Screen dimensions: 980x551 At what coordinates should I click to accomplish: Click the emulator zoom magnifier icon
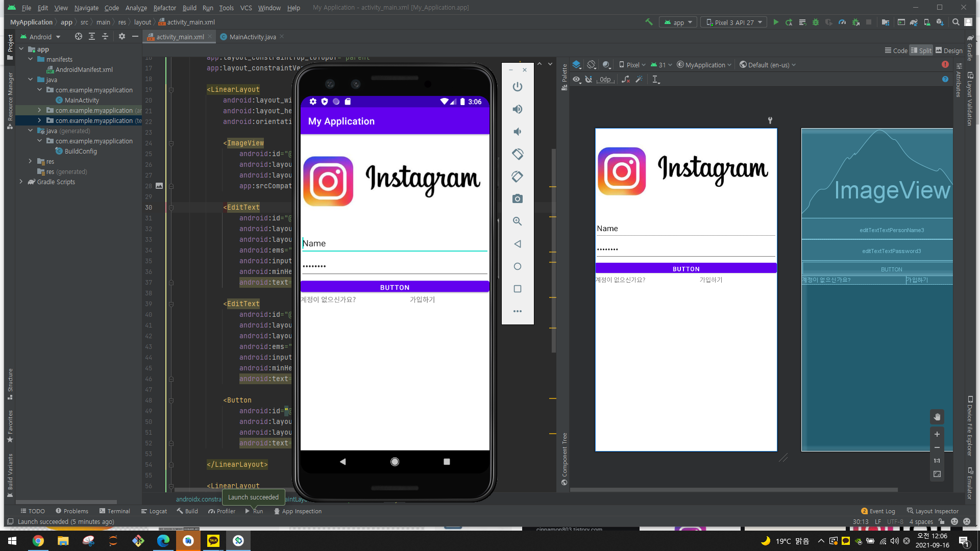coord(517,221)
